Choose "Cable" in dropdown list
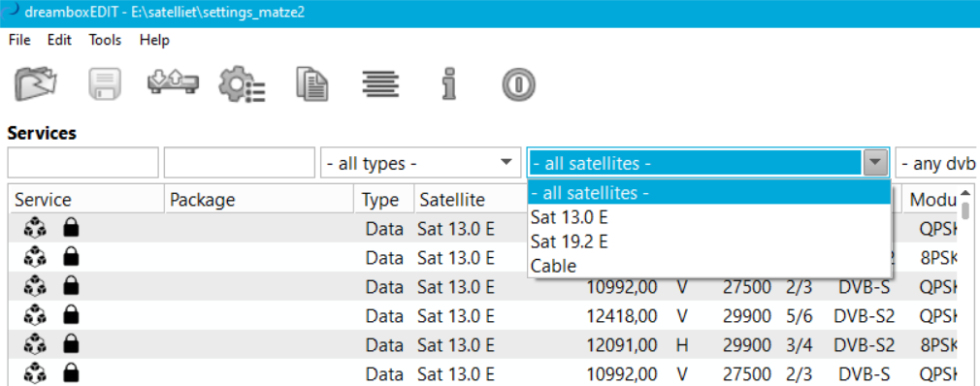 coord(708,266)
